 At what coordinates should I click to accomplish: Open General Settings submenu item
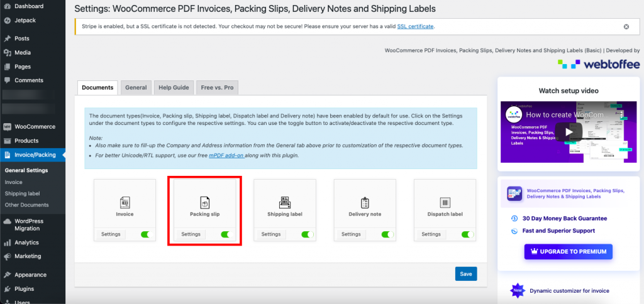(x=26, y=170)
